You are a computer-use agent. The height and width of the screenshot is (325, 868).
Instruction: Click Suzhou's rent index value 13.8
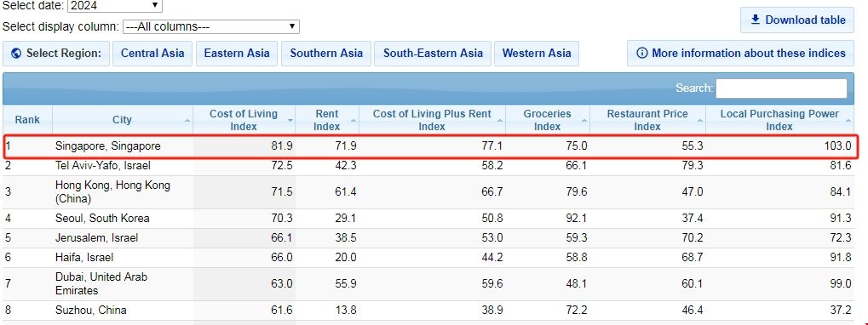pyautogui.click(x=346, y=310)
